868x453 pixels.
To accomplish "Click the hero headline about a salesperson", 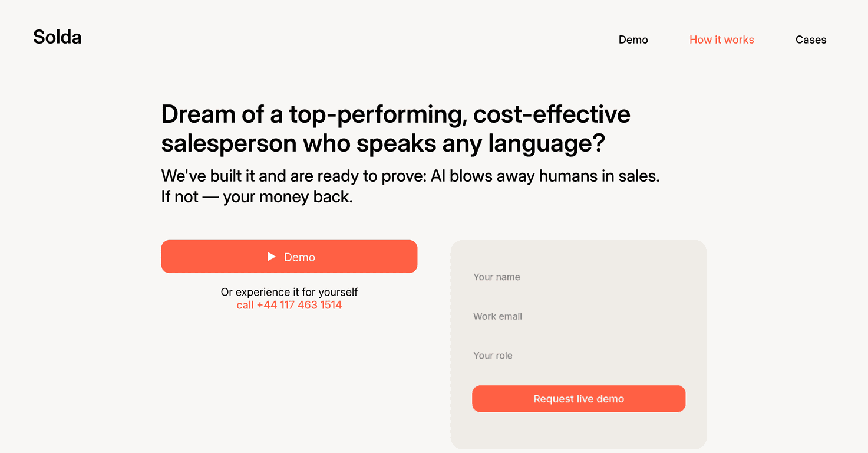I will 395,129.
